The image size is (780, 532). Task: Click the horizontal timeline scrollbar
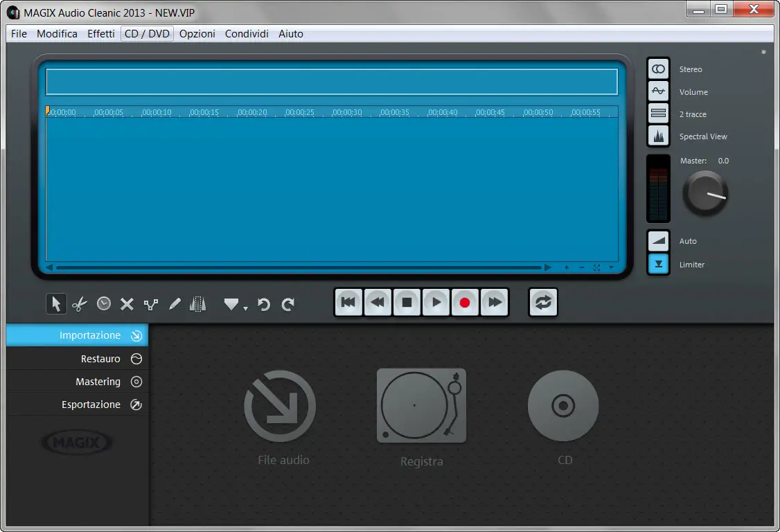click(x=299, y=268)
